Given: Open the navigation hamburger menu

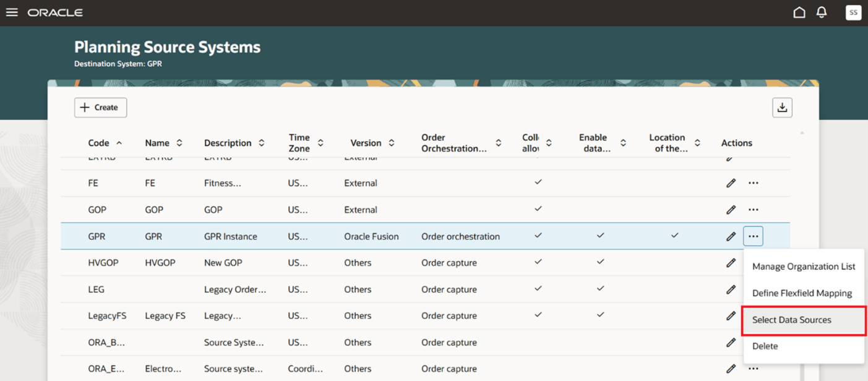Looking at the screenshot, I should click(x=12, y=12).
